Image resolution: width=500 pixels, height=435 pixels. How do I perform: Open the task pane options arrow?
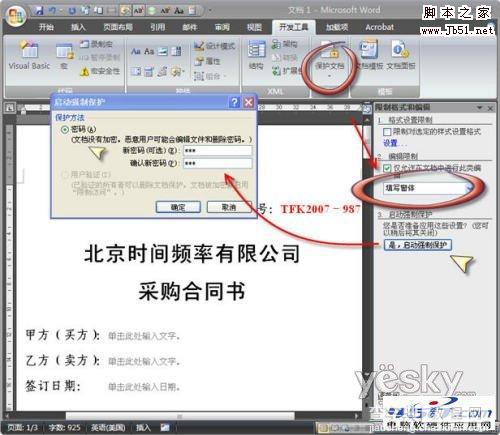(480, 108)
